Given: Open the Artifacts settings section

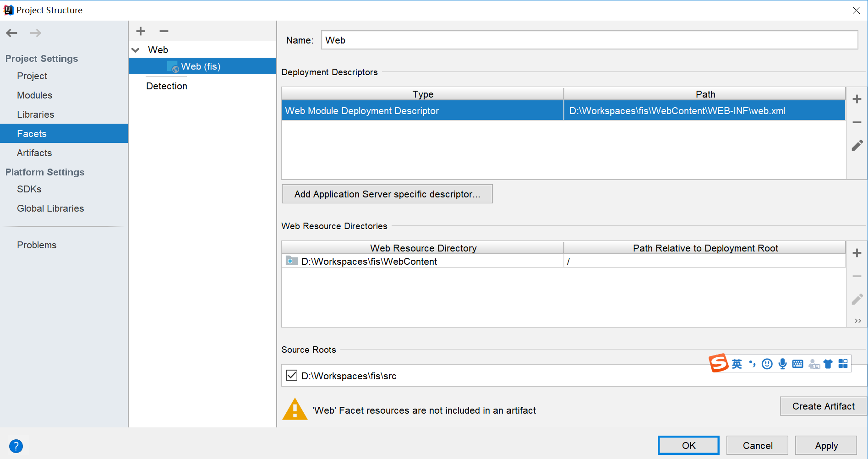Looking at the screenshot, I should click(x=34, y=153).
